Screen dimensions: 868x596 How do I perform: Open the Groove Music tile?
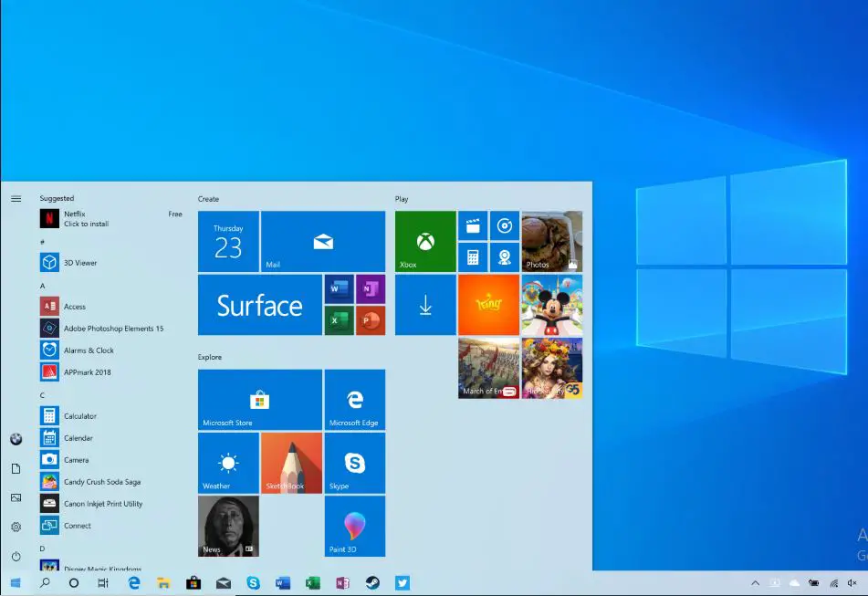point(505,225)
